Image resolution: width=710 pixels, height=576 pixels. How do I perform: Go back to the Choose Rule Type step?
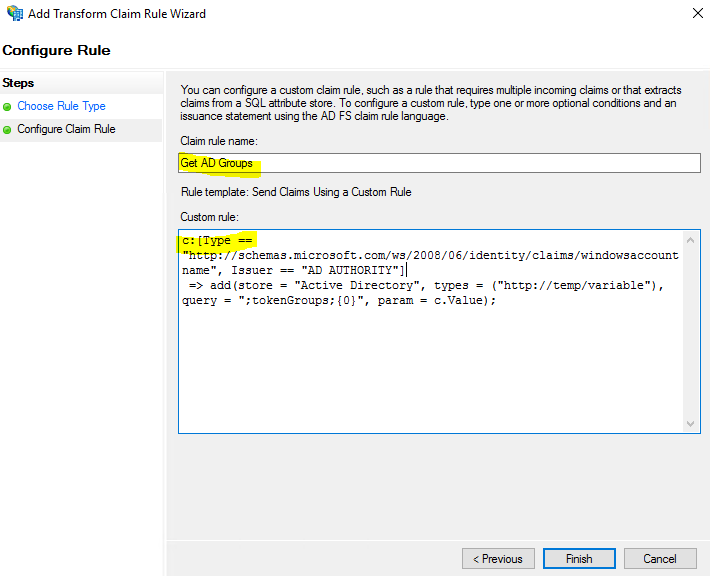pyautogui.click(x=61, y=106)
